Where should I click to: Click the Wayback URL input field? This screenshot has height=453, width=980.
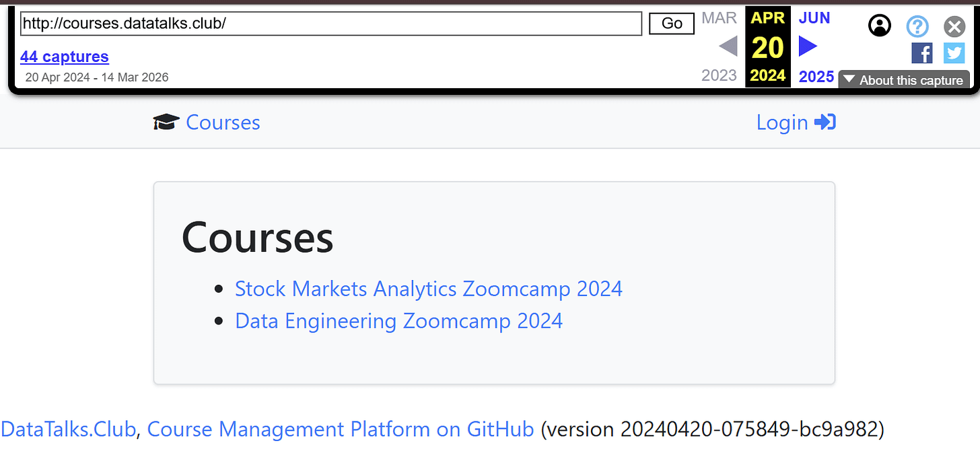[331, 24]
